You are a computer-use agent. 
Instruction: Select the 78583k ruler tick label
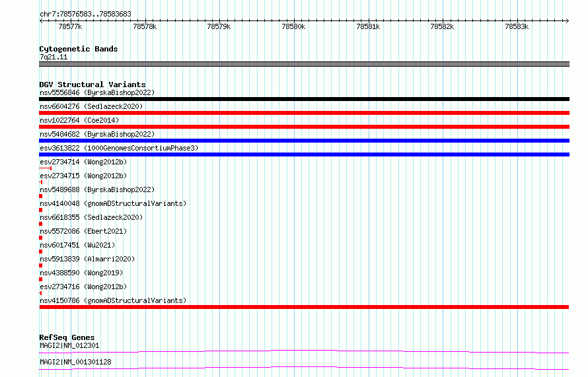click(x=517, y=26)
